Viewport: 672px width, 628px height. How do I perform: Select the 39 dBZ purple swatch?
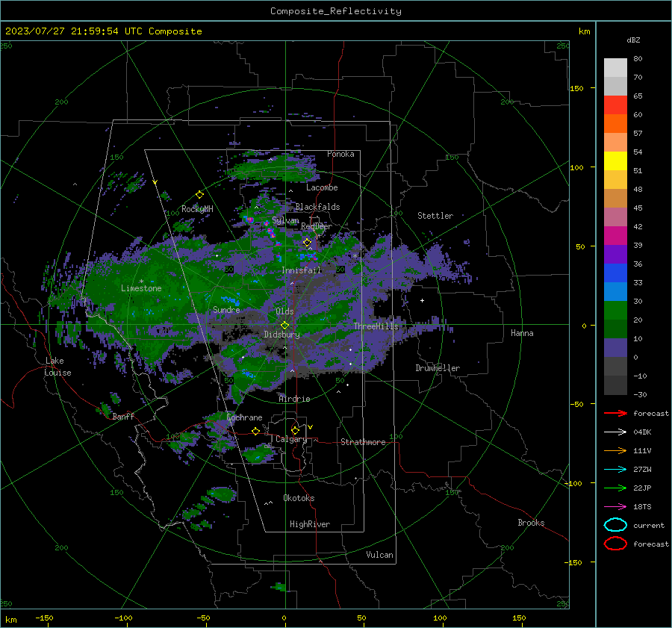click(615, 254)
